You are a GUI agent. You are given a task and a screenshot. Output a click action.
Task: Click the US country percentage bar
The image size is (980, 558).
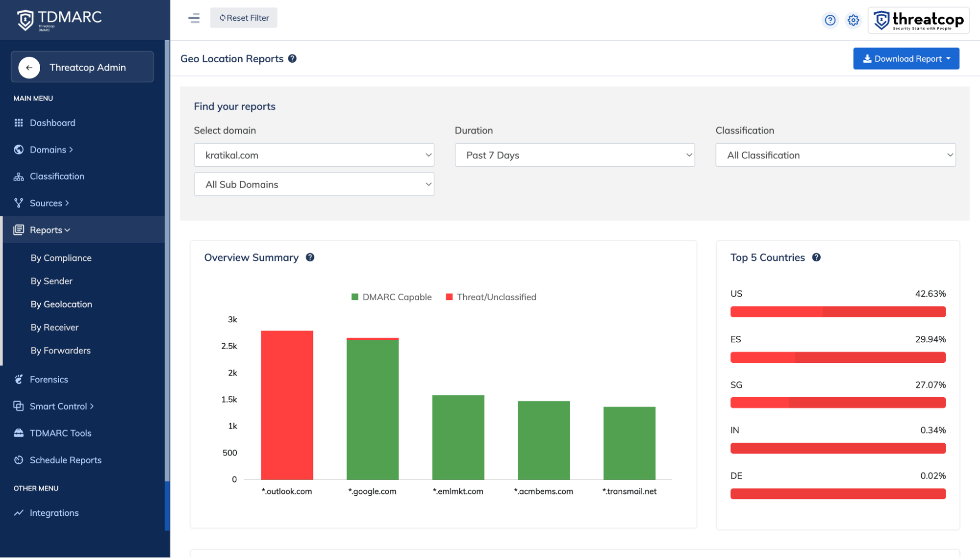coord(837,312)
